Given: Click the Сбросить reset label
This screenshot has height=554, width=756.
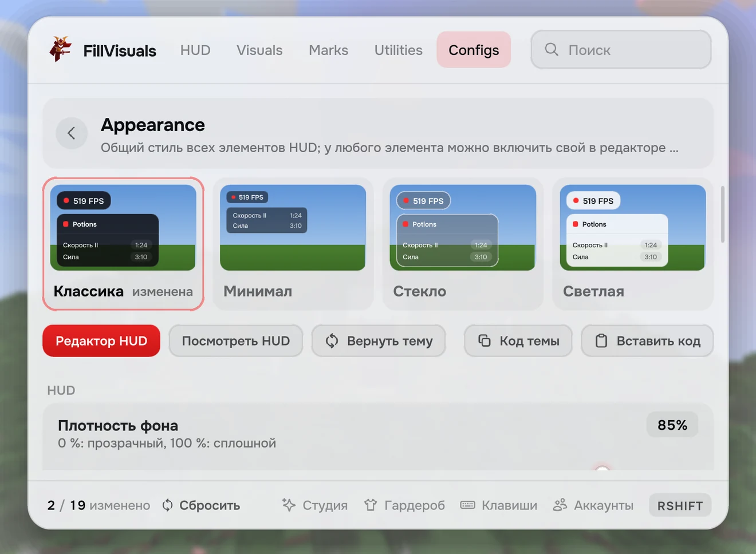Looking at the screenshot, I should (x=210, y=505).
